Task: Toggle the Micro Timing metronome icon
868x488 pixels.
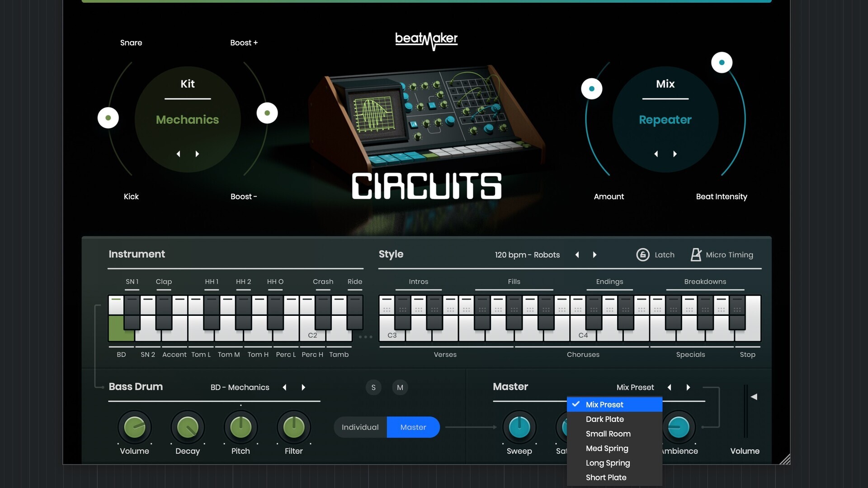Action: tap(696, 255)
